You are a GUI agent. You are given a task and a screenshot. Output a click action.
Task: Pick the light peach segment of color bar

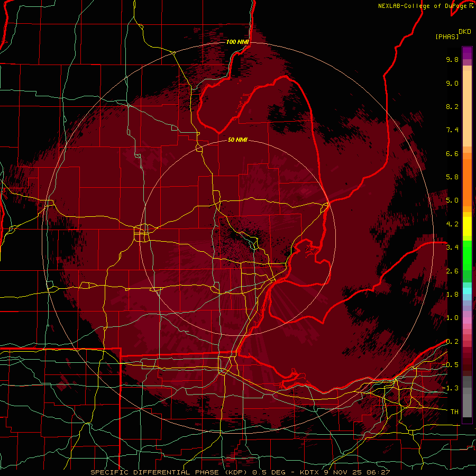pos(467,108)
